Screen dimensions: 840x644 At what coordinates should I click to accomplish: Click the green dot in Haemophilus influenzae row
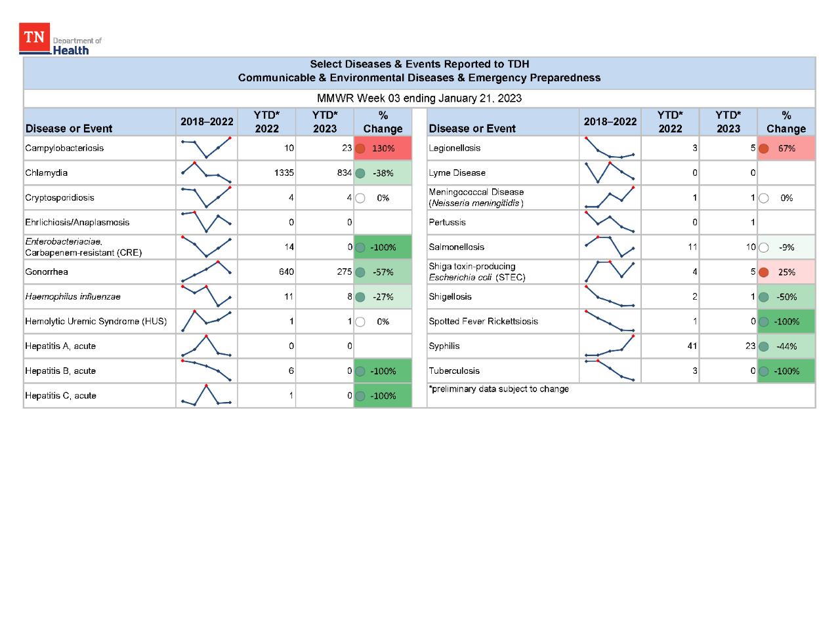tap(360, 297)
